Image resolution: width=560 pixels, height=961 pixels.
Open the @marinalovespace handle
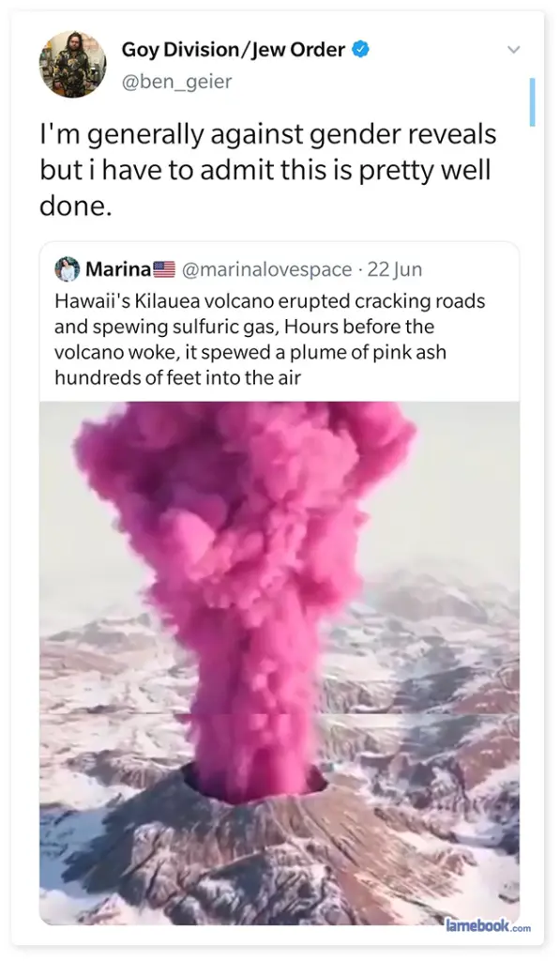(267, 269)
